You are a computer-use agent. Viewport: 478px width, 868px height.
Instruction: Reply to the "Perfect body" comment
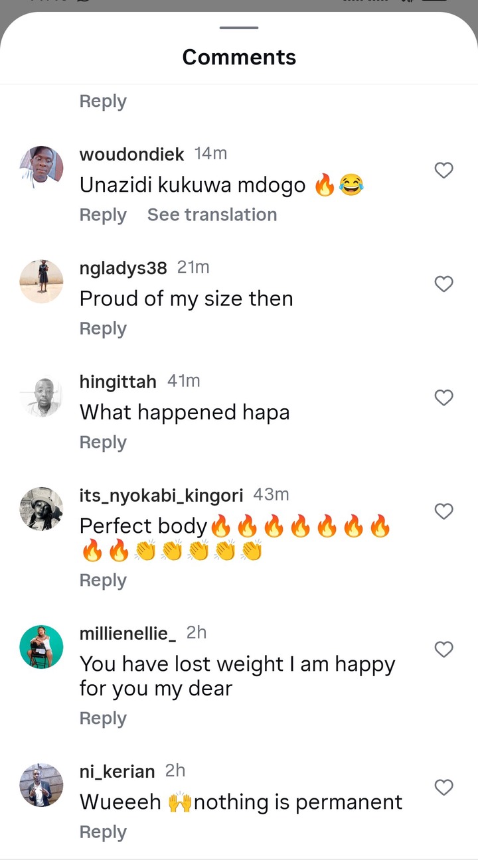[103, 580]
